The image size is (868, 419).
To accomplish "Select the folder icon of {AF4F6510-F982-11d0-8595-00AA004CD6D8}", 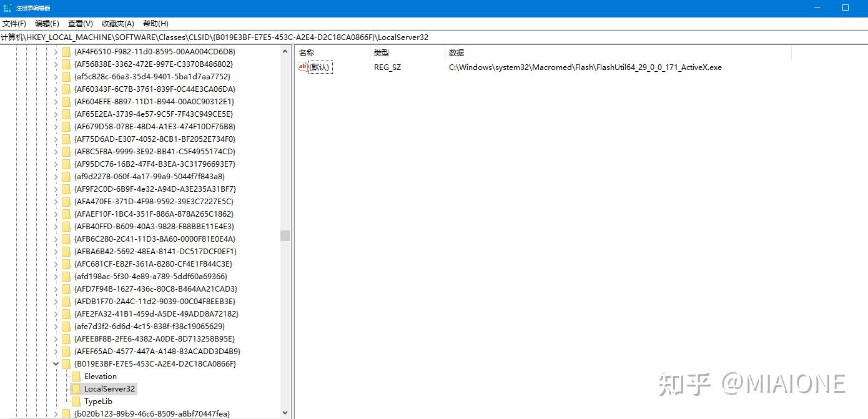I will coord(66,52).
